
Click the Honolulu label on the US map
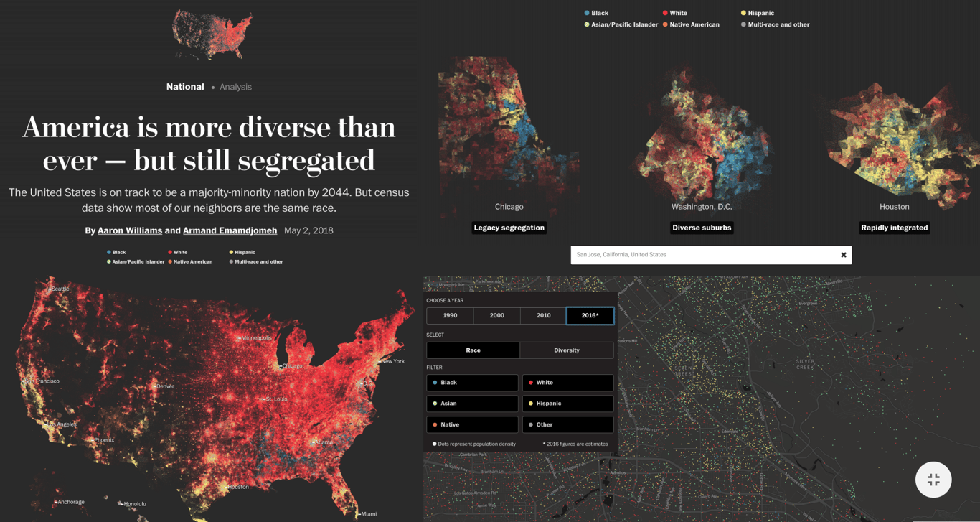click(x=133, y=504)
